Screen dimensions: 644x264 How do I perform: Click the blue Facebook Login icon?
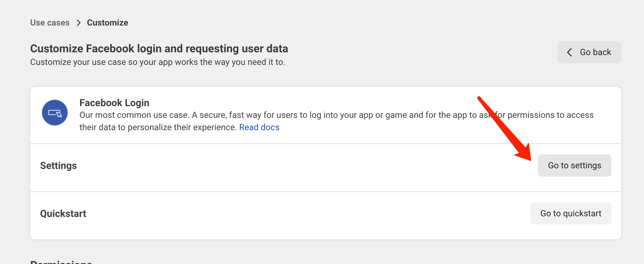point(55,113)
